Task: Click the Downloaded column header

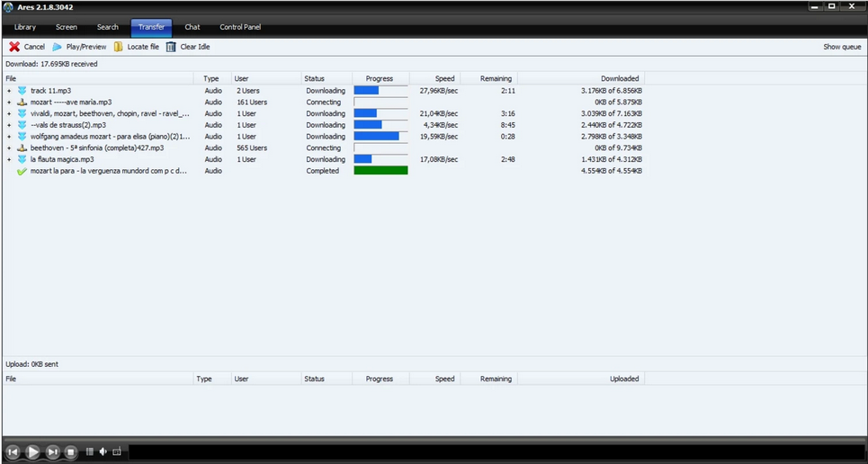Action: [581, 78]
